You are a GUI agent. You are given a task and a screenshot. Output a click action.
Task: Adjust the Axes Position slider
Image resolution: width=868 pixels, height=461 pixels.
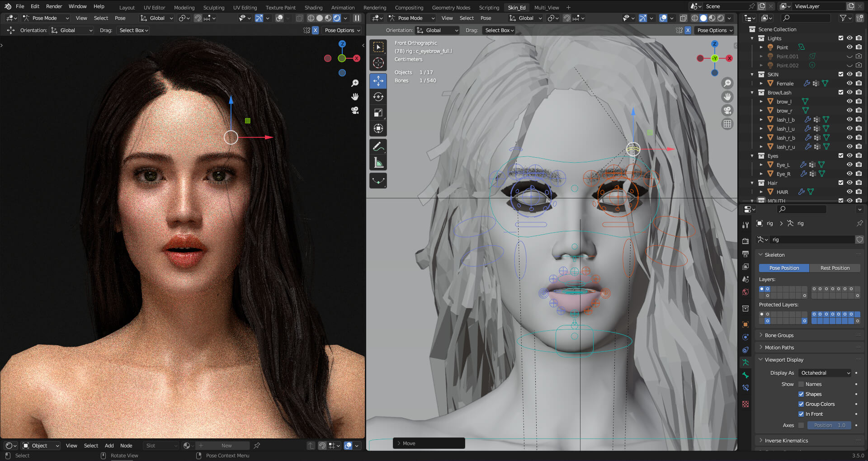[829, 426]
